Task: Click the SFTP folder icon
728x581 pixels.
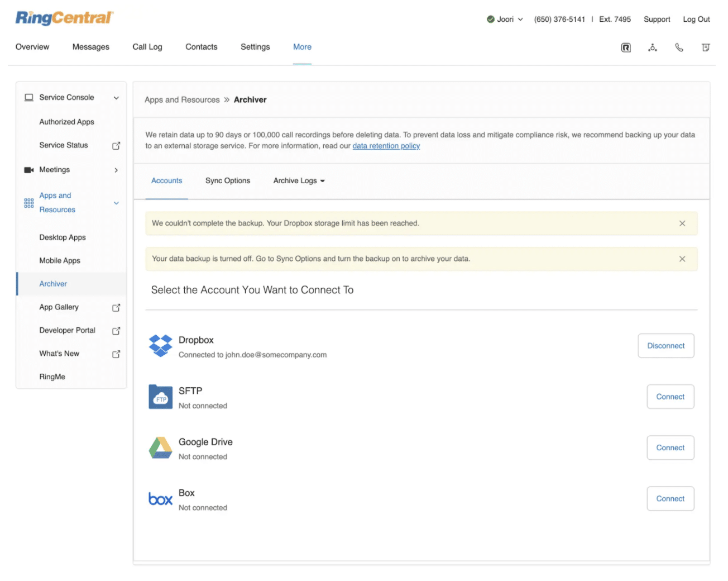Action: (161, 397)
